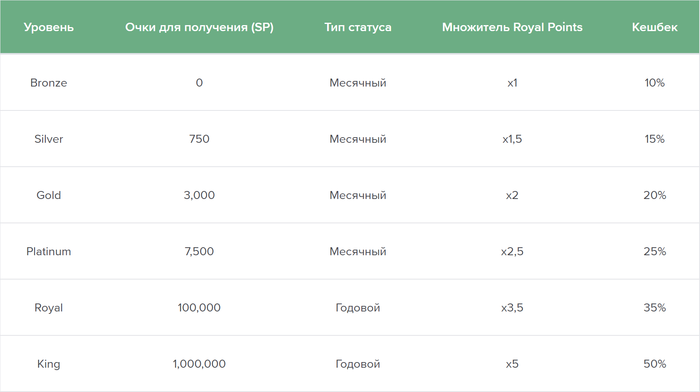Select the Bronze level cell
700x392 pixels.
point(49,83)
